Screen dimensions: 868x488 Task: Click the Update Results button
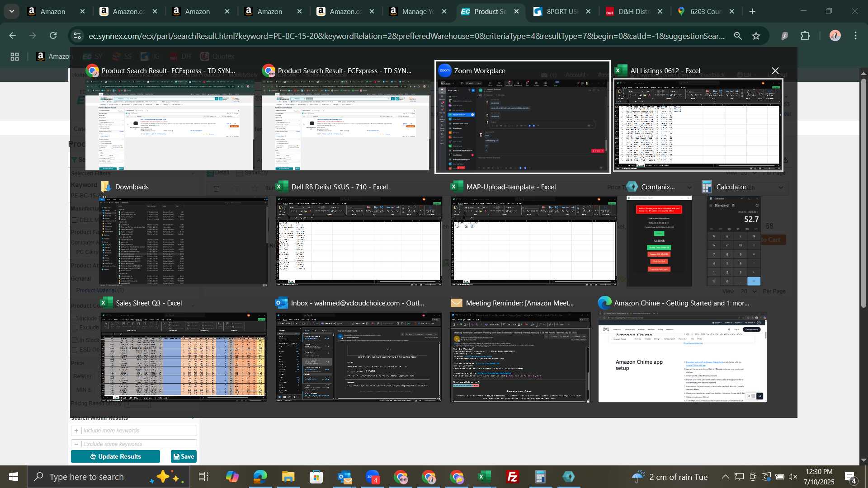click(115, 456)
